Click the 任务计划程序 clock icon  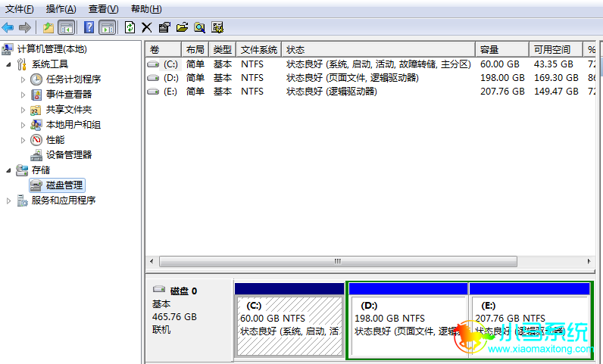point(36,79)
